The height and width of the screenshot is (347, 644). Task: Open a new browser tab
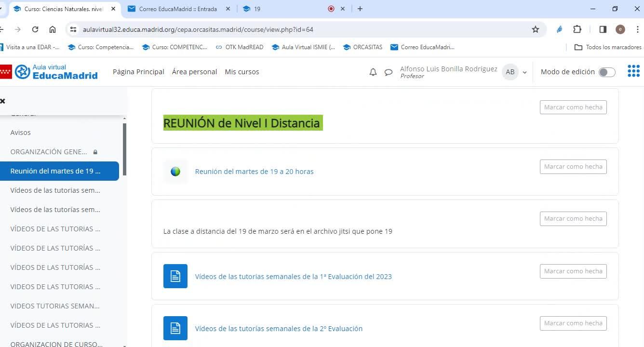(x=360, y=9)
